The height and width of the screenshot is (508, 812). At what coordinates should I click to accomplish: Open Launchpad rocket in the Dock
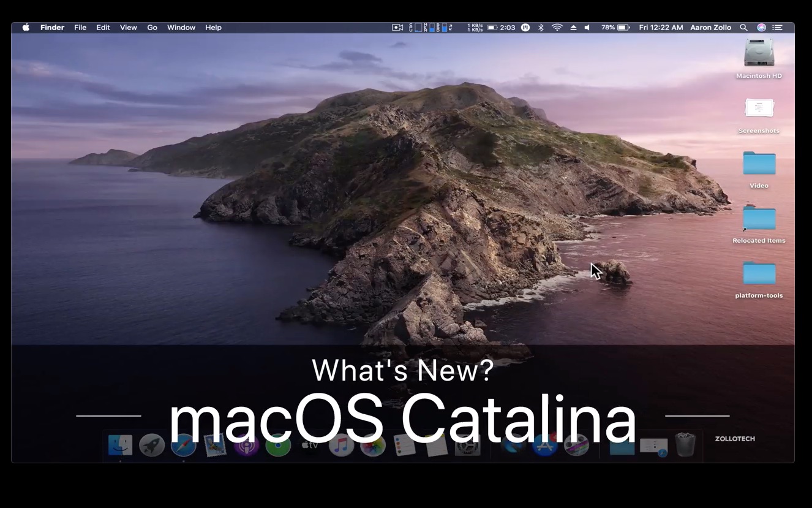point(152,445)
